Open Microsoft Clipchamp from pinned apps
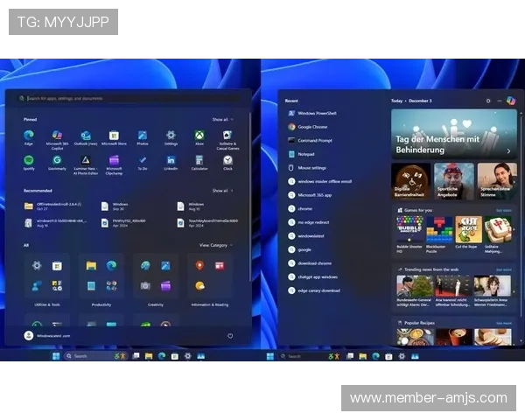 tap(113, 161)
